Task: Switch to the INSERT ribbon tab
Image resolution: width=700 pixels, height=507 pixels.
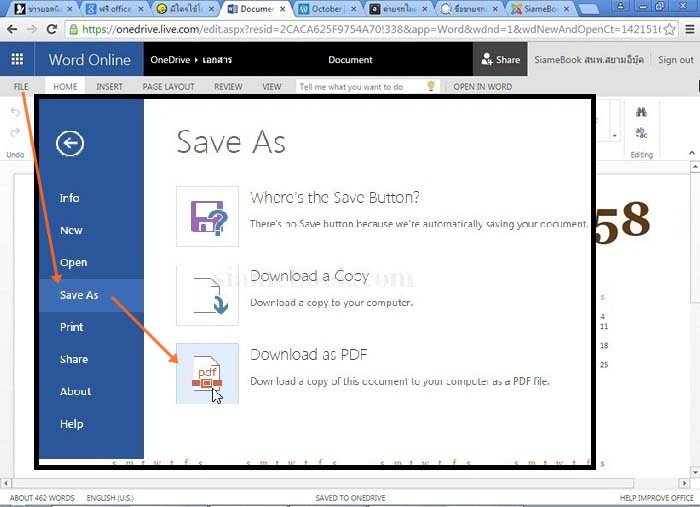Action: (109, 87)
